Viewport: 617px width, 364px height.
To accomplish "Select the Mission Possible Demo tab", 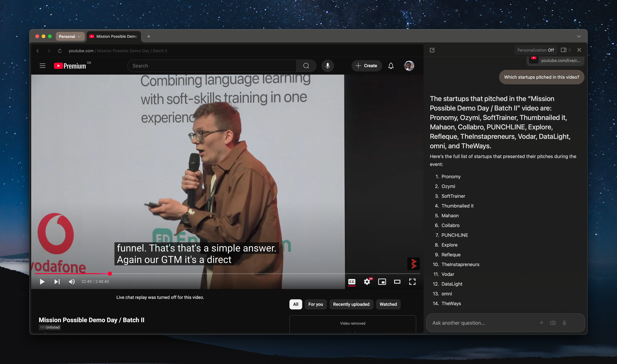I will (x=114, y=36).
